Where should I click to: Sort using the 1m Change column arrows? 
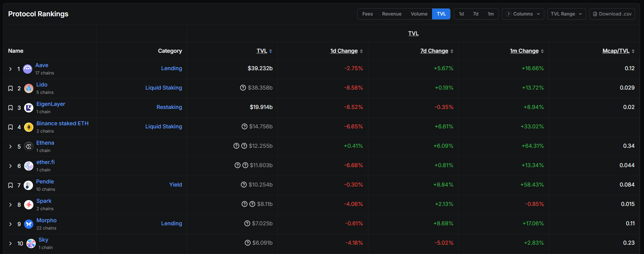tap(542, 51)
